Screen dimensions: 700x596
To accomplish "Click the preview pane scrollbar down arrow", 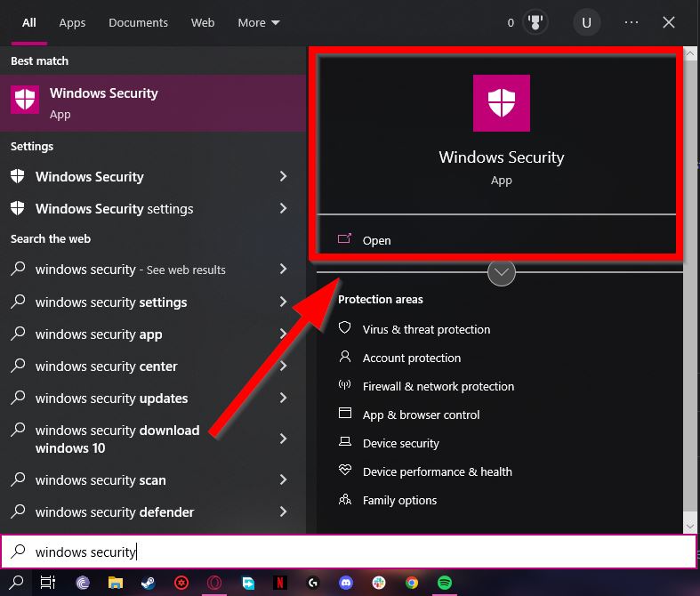I will click(690, 527).
